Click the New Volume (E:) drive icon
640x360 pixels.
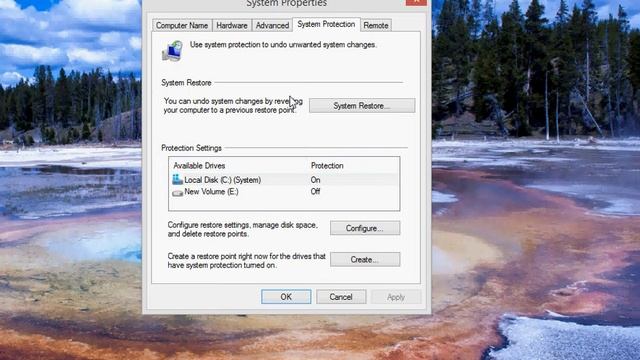pyautogui.click(x=177, y=193)
